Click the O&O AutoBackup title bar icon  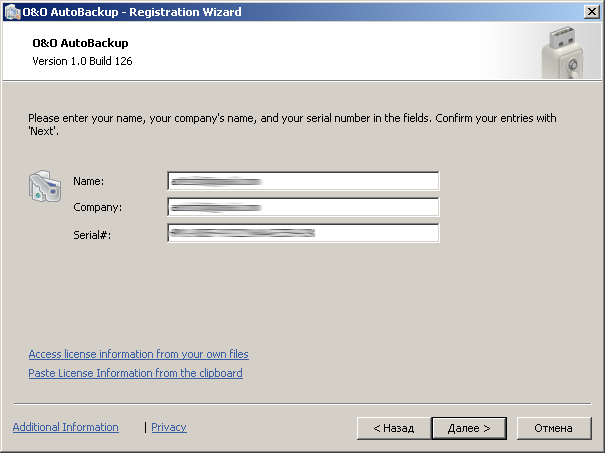[13, 11]
